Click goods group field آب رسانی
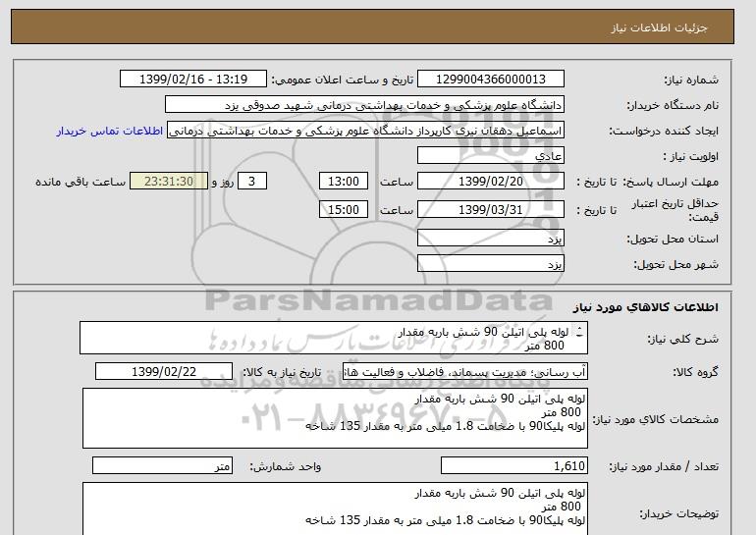This screenshot has width=756, height=535. point(465,372)
